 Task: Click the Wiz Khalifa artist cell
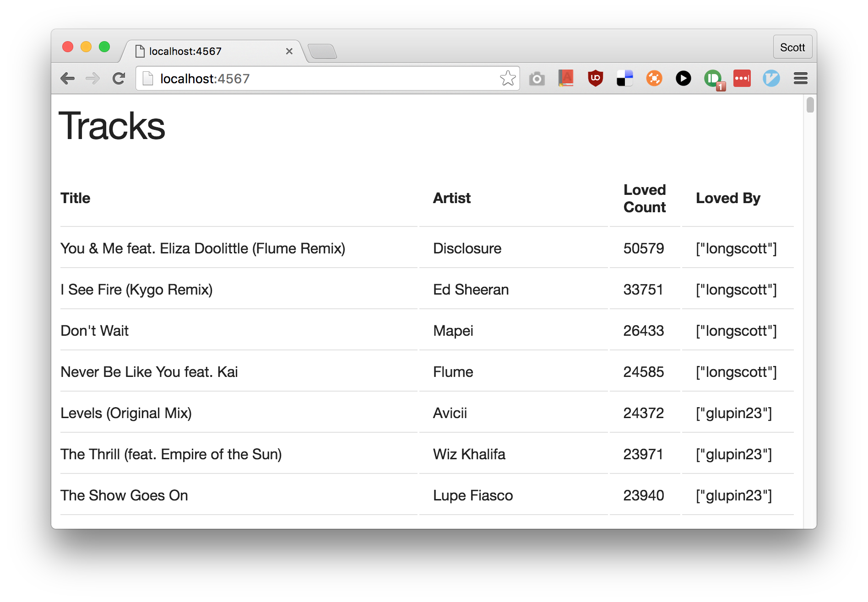point(469,454)
